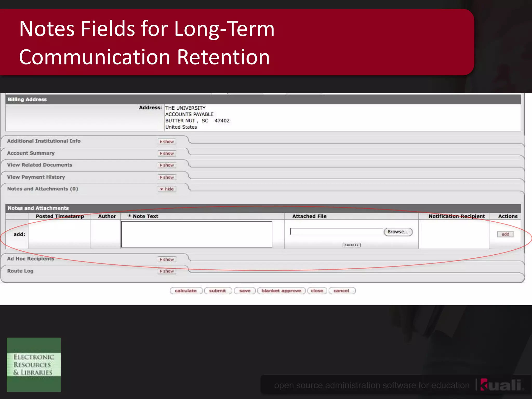Click the add note action button
The height and width of the screenshot is (399, 532).
coord(505,234)
